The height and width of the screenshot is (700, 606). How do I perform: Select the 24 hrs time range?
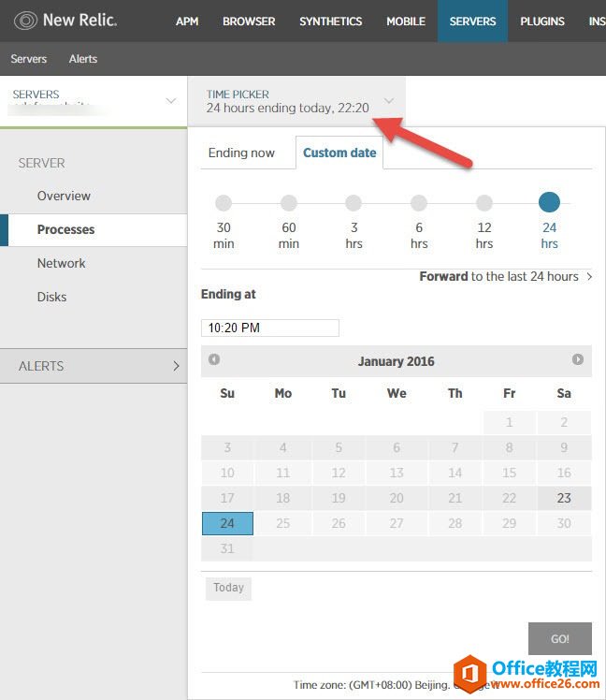(549, 202)
